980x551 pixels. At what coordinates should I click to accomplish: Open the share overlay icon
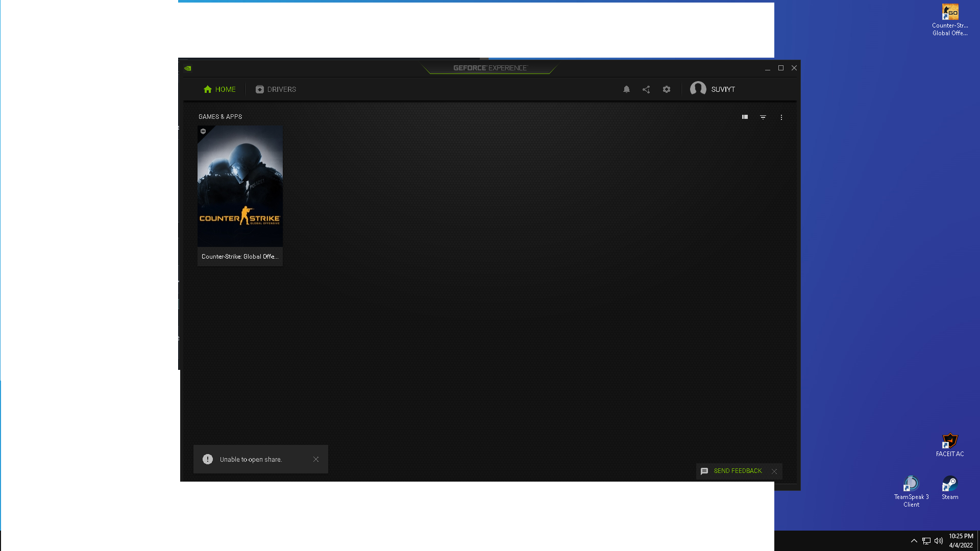click(x=646, y=89)
